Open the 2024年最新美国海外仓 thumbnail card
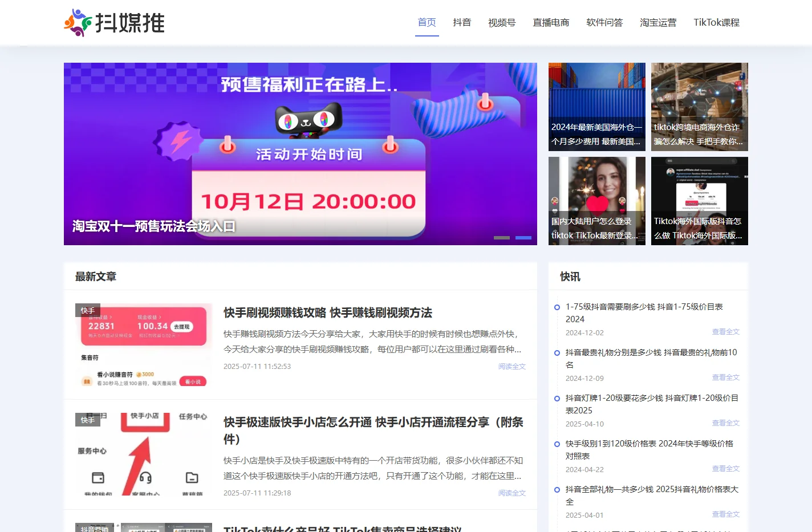The image size is (812, 532). (597, 107)
